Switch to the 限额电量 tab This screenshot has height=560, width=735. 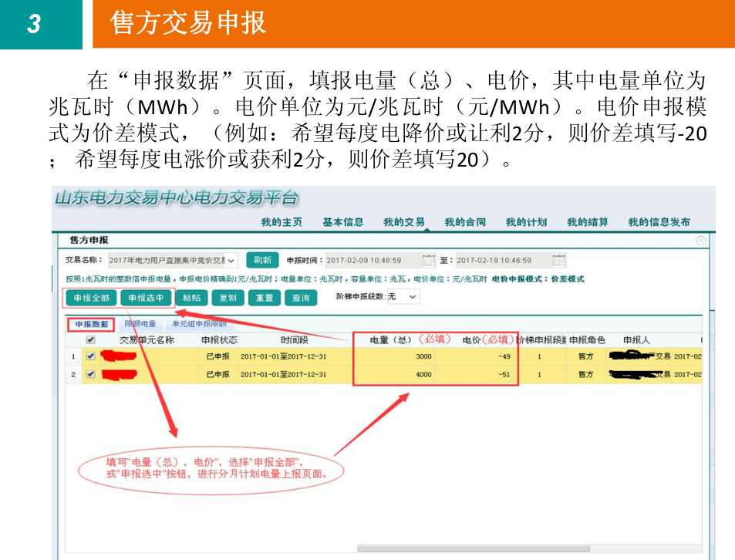pos(140,324)
